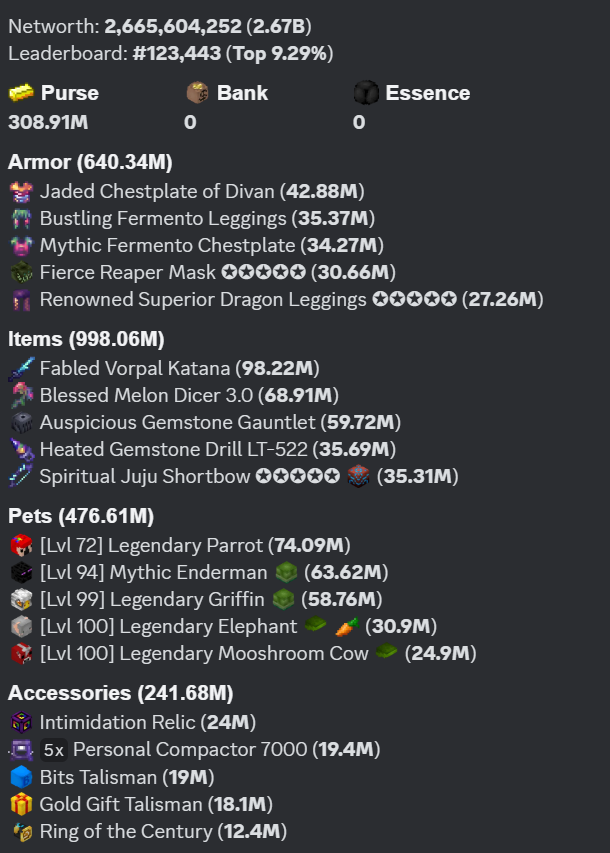Click the blue Bits Talisman icon
610x853 pixels.
pos(22,777)
